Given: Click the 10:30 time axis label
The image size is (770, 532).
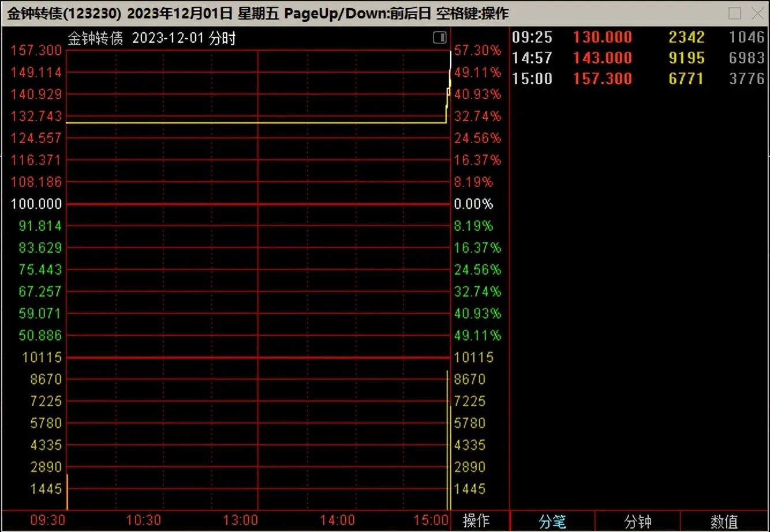Looking at the screenshot, I should tap(144, 520).
